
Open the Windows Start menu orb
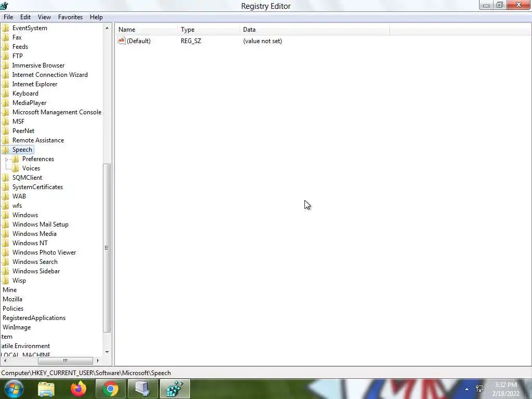(x=14, y=389)
